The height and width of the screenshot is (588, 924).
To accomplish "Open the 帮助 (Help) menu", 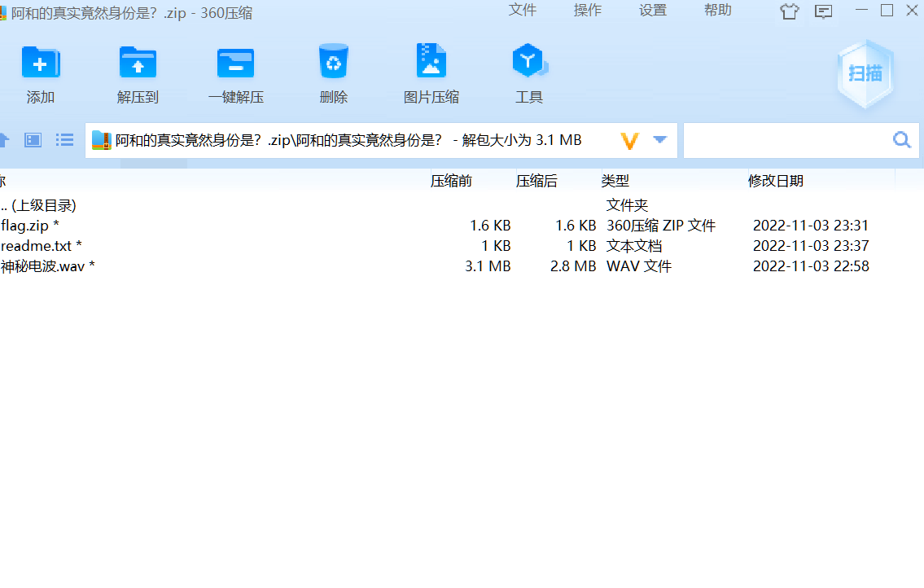I will click(717, 11).
